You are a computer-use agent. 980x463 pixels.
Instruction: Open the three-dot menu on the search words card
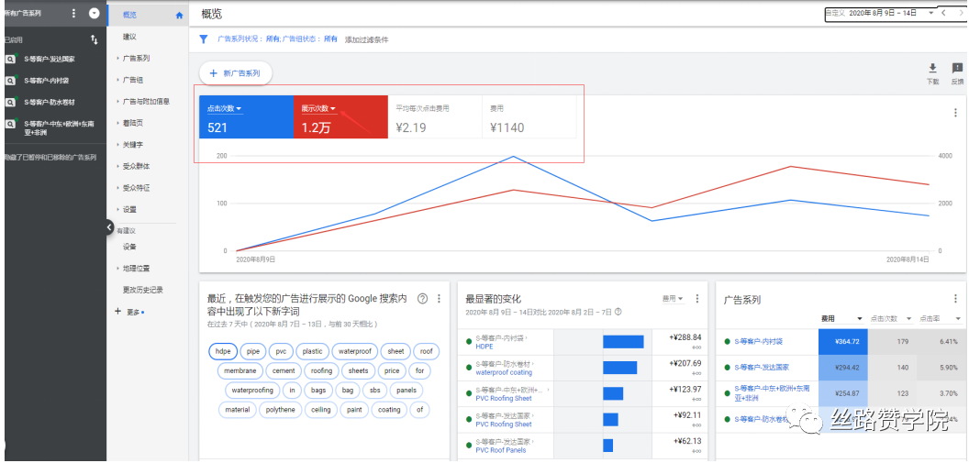[439, 299]
